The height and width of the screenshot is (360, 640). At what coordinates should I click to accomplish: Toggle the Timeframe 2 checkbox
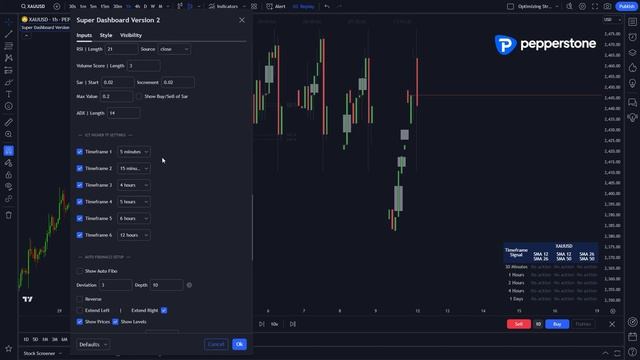pos(80,168)
